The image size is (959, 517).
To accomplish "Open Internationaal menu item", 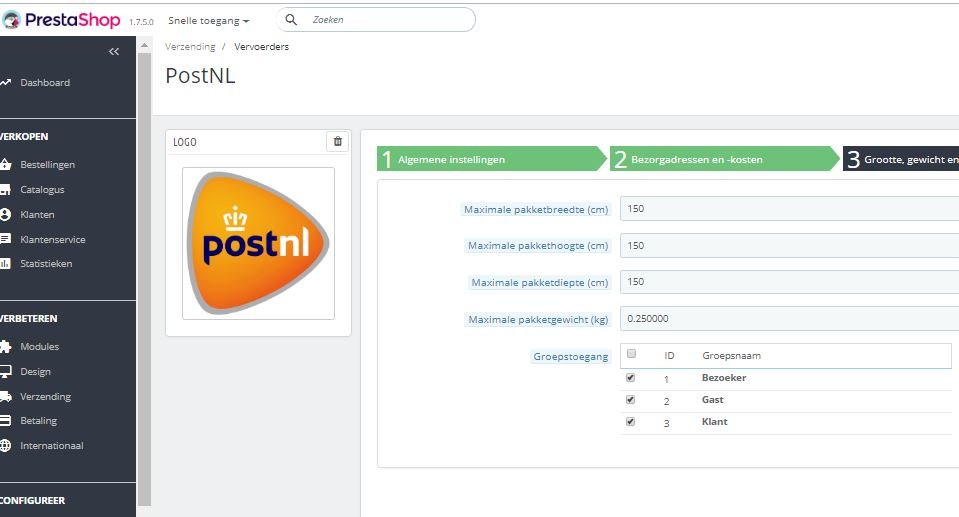I will (x=51, y=445).
